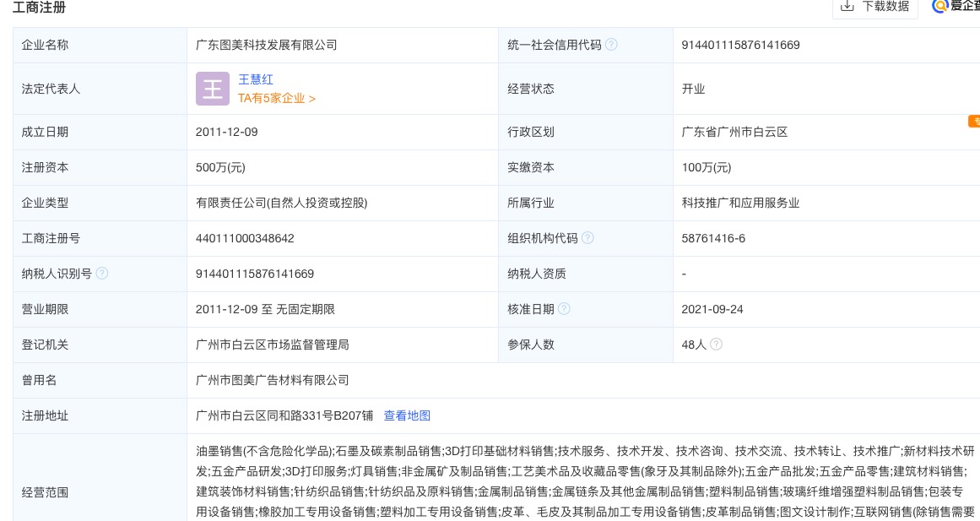Click the 经营范围 row label
Screen dimensions: 980x521
click(45, 492)
